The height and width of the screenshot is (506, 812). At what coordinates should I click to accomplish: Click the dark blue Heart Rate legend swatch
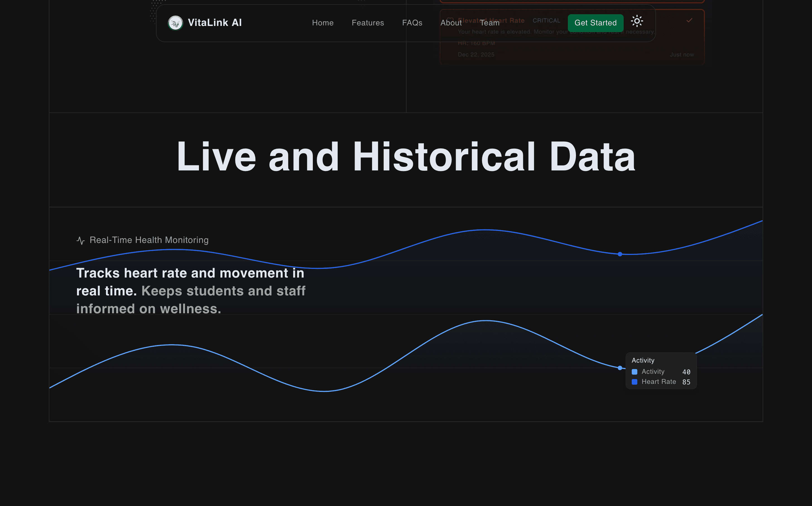634,382
